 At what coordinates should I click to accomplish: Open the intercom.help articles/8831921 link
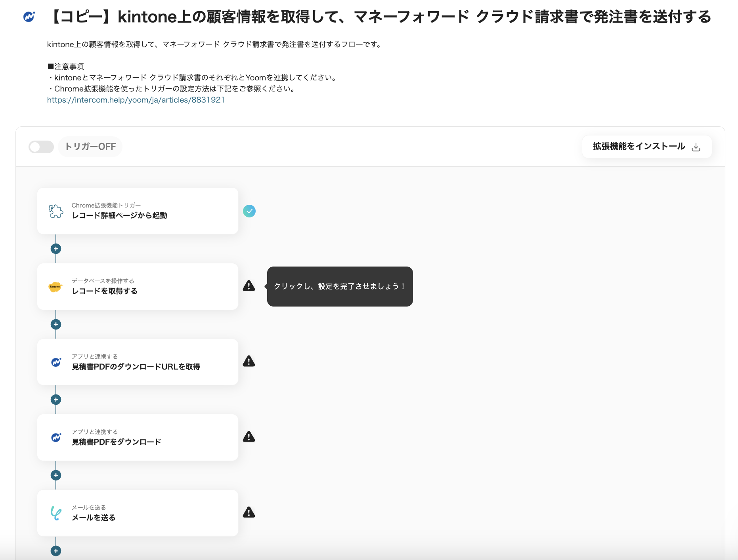point(136,100)
